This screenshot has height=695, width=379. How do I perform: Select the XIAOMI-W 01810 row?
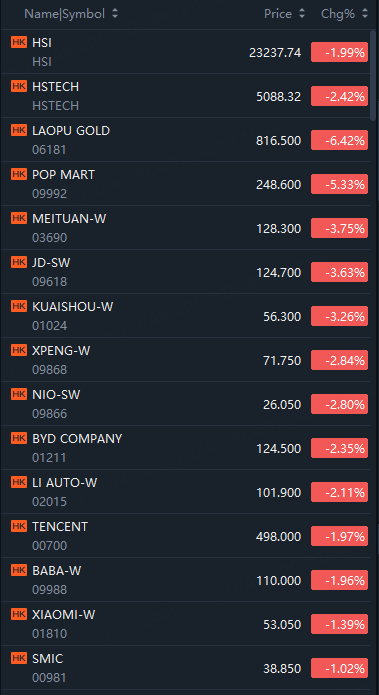point(185,624)
